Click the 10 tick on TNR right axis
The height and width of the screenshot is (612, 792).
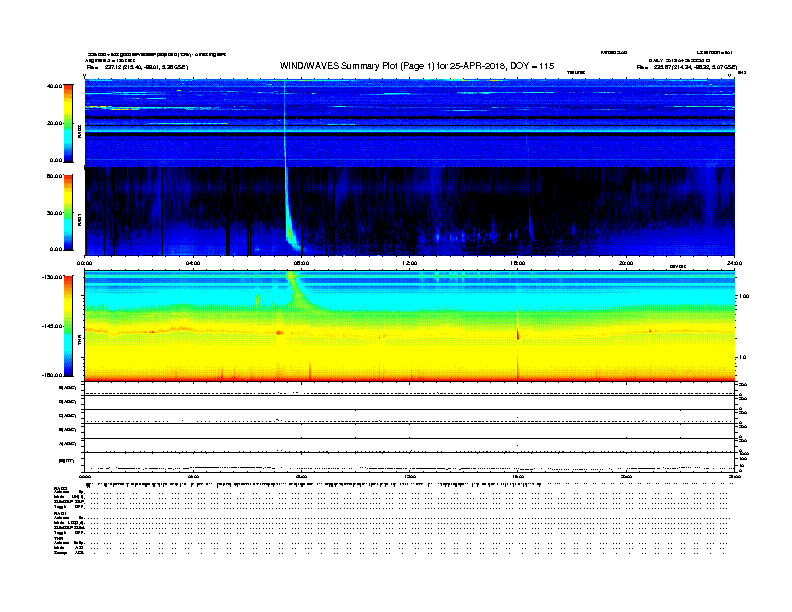click(x=742, y=357)
